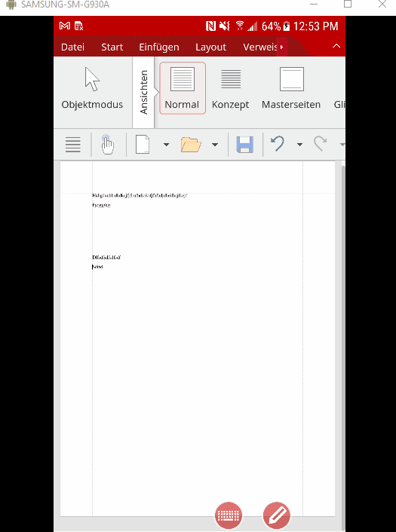This screenshot has width=396, height=532.
Task: Open the Einfügen ribbon tab
Action: (159, 47)
